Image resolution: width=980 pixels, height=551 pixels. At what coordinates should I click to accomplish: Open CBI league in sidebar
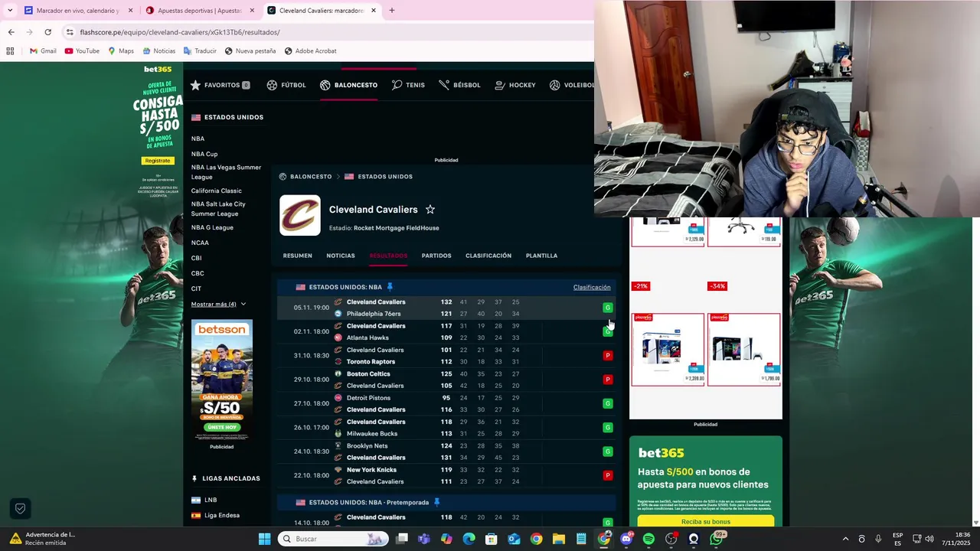point(196,258)
